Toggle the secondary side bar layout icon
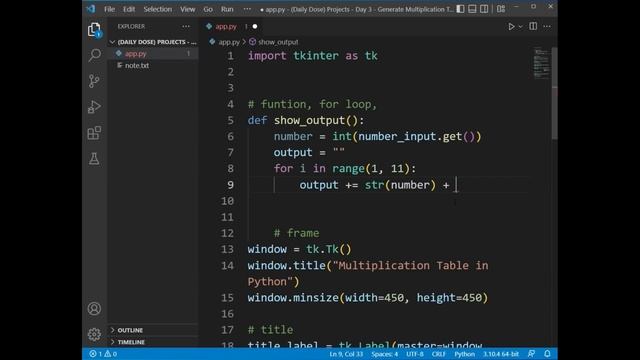Screen dimensions: 640x360 (x=484, y=9)
